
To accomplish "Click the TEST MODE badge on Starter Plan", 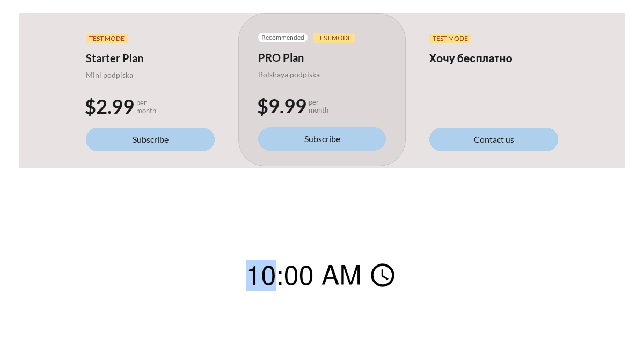I will (x=106, y=39).
